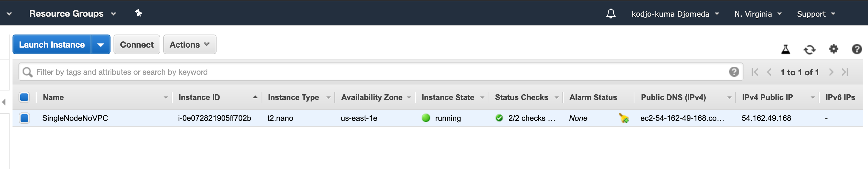Toggle the select-all instances checkbox
Screen dimensions: 868x169
pyautogui.click(x=24, y=97)
